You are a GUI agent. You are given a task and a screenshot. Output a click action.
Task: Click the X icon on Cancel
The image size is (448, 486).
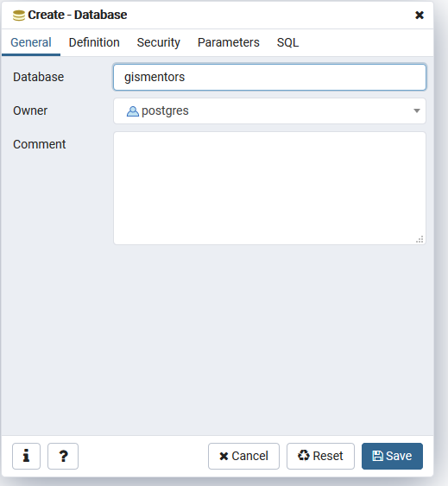(224, 457)
